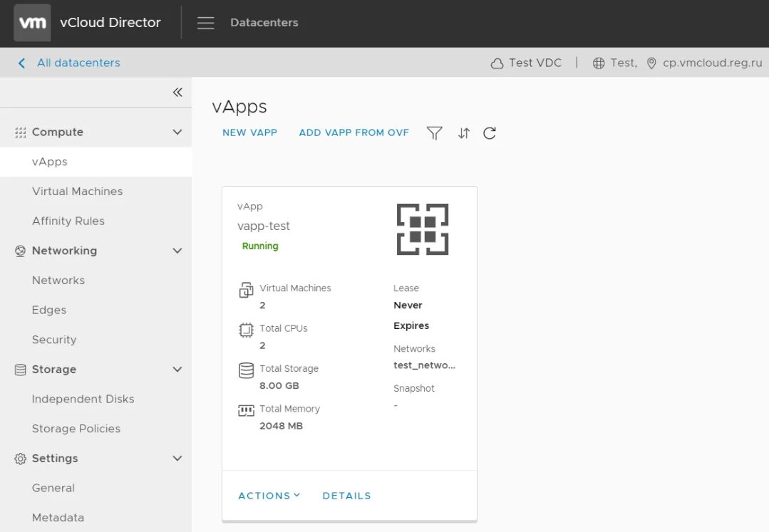Click the Never Expires lease value
Screen dimensions: 769x532
(411, 315)
